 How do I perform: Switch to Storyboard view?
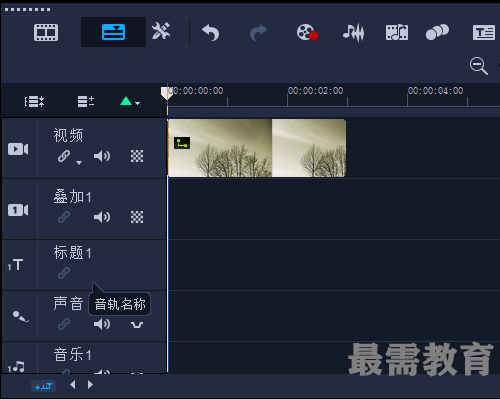[x=46, y=32]
